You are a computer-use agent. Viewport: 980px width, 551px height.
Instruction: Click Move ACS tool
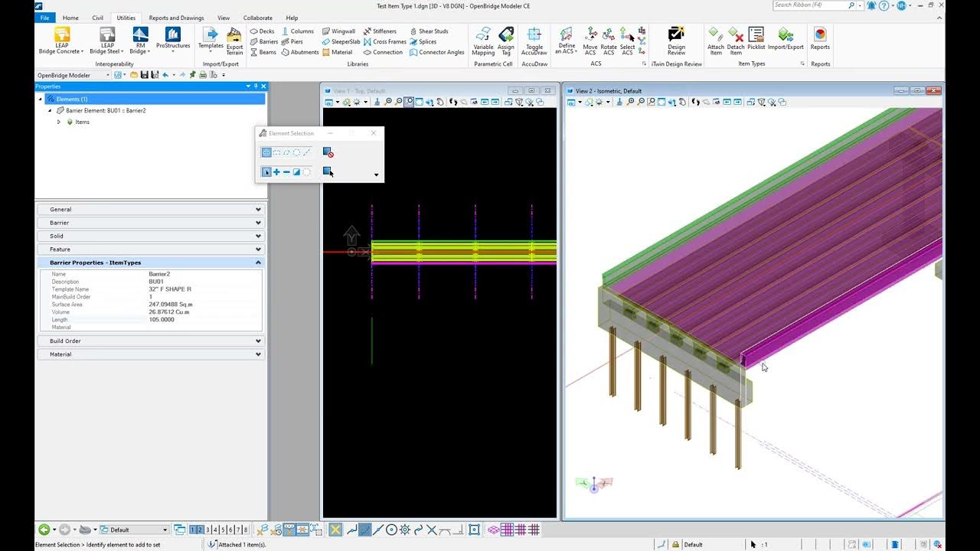[590, 41]
